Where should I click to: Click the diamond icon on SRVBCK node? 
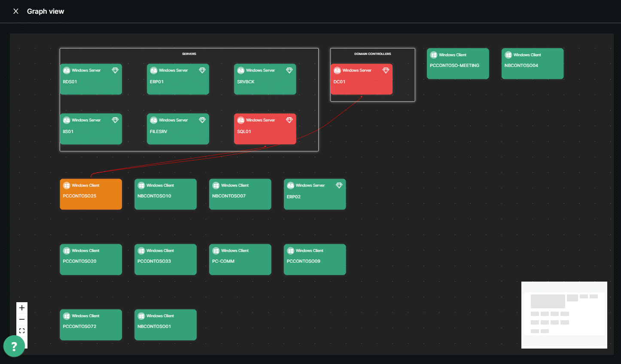(x=289, y=70)
